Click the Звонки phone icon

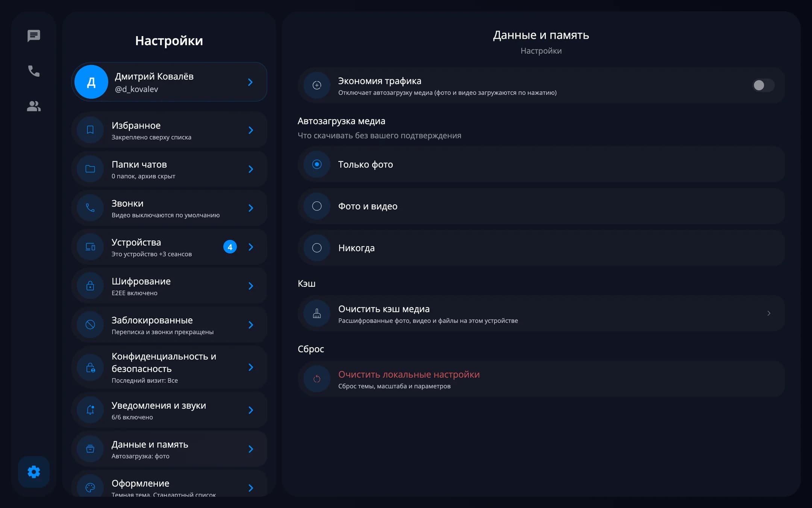pos(90,208)
